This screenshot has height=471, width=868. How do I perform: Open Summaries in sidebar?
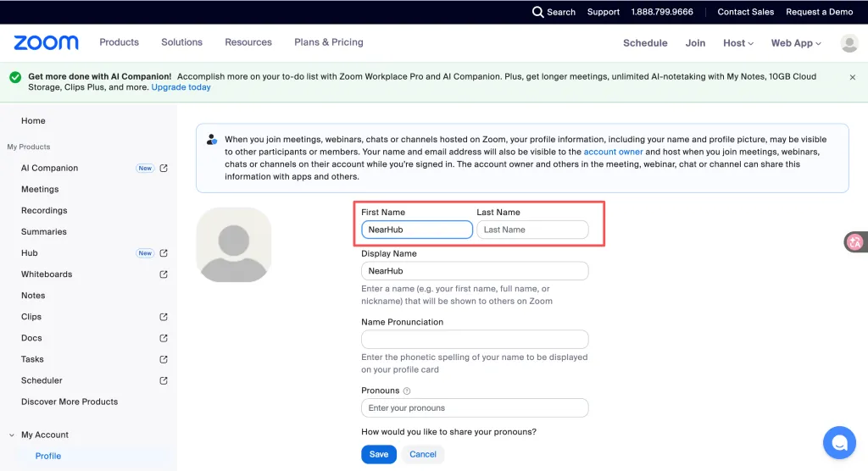(x=44, y=232)
